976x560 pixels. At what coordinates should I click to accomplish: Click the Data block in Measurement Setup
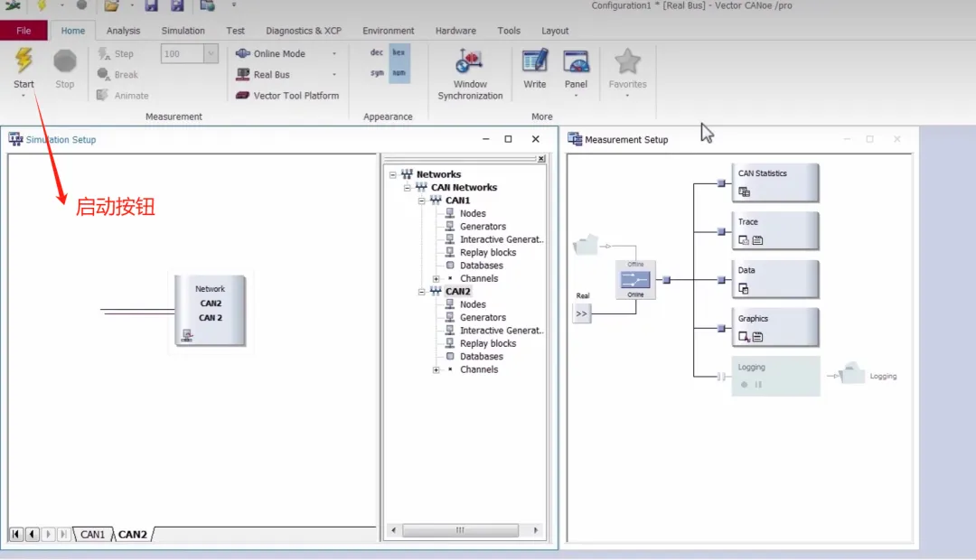[x=774, y=279]
